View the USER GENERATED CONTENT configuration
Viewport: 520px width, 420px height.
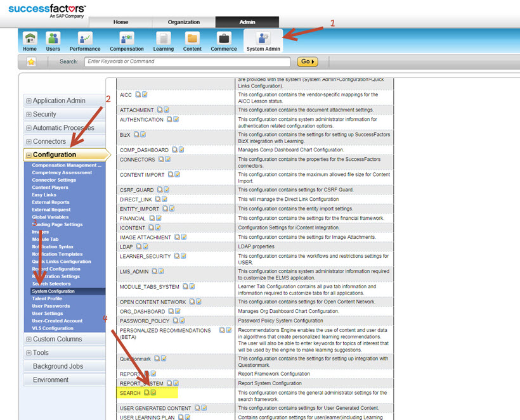(x=197, y=408)
